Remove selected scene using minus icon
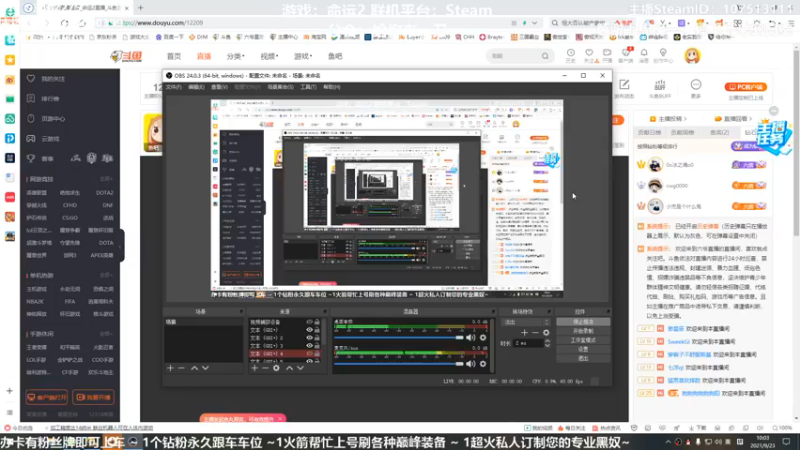This screenshot has width=800, height=450. [181, 368]
